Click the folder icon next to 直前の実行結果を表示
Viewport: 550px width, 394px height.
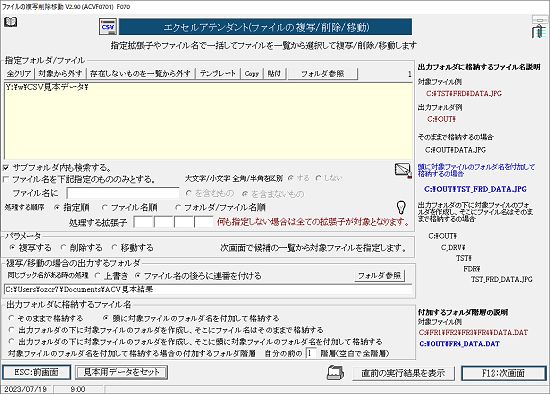(335, 373)
